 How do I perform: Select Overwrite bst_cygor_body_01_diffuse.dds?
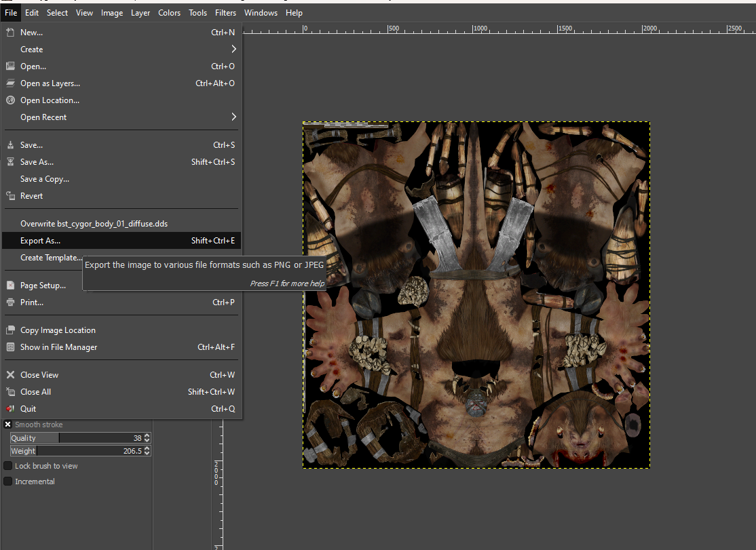coord(121,224)
